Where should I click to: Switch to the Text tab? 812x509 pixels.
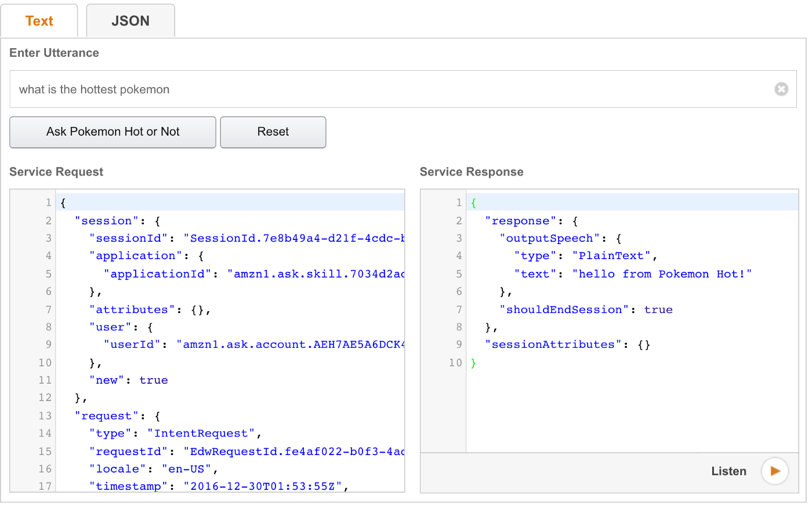pyautogui.click(x=39, y=21)
